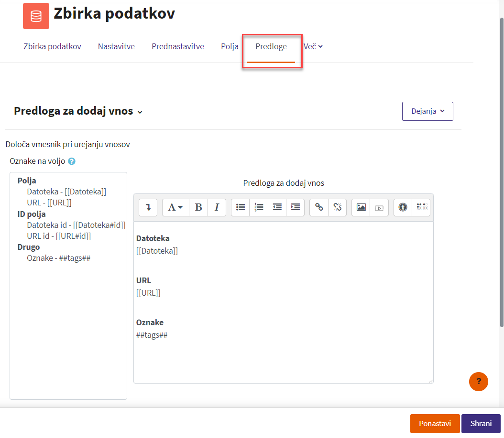The image size is (504, 438).
Task: Insert a link in the editor
Action: pos(319,207)
